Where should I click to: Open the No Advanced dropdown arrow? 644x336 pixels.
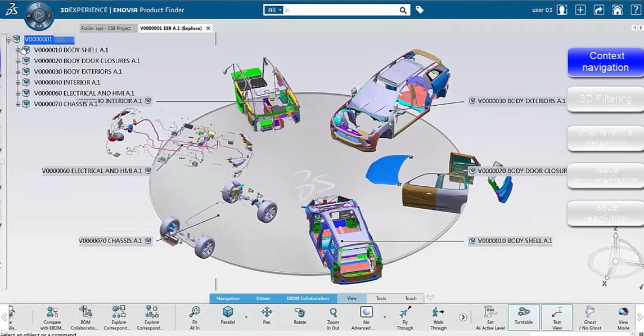385,317
